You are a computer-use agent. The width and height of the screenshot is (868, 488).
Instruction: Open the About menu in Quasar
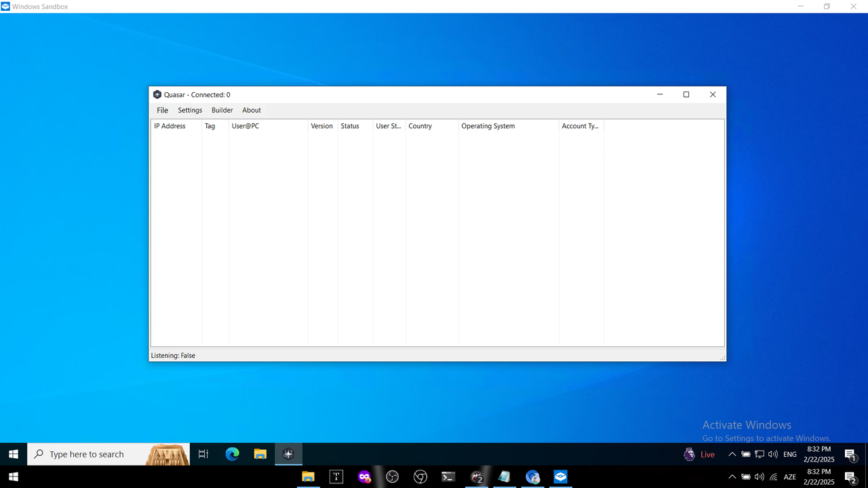tap(252, 110)
